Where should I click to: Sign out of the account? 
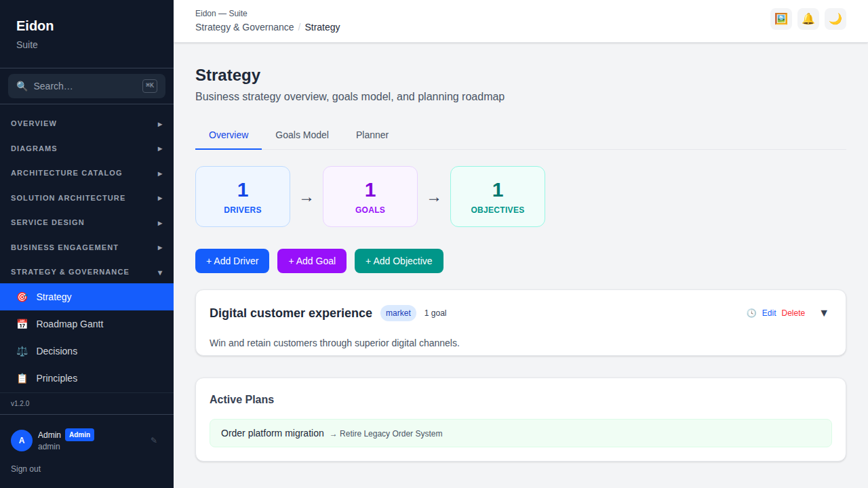coord(26,469)
